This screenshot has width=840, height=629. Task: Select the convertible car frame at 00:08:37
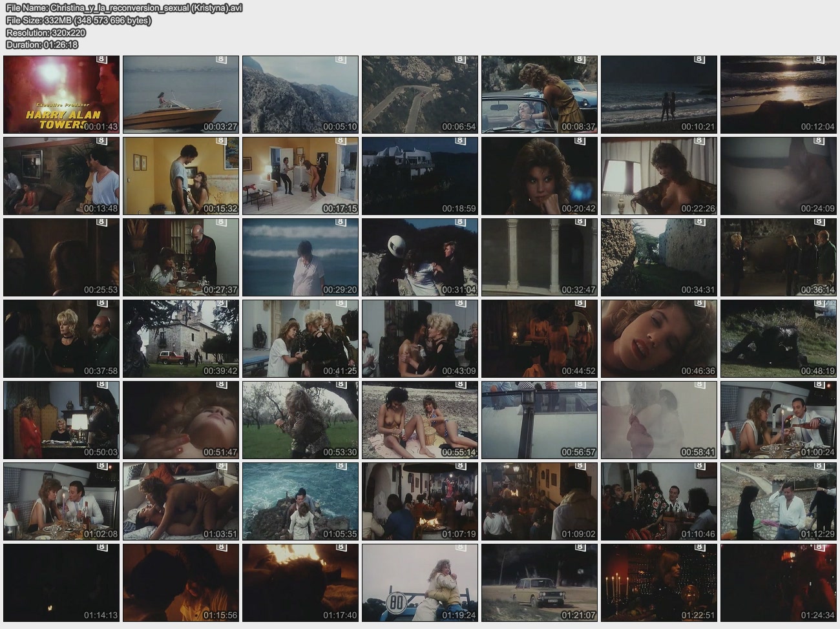click(x=540, y=94)
